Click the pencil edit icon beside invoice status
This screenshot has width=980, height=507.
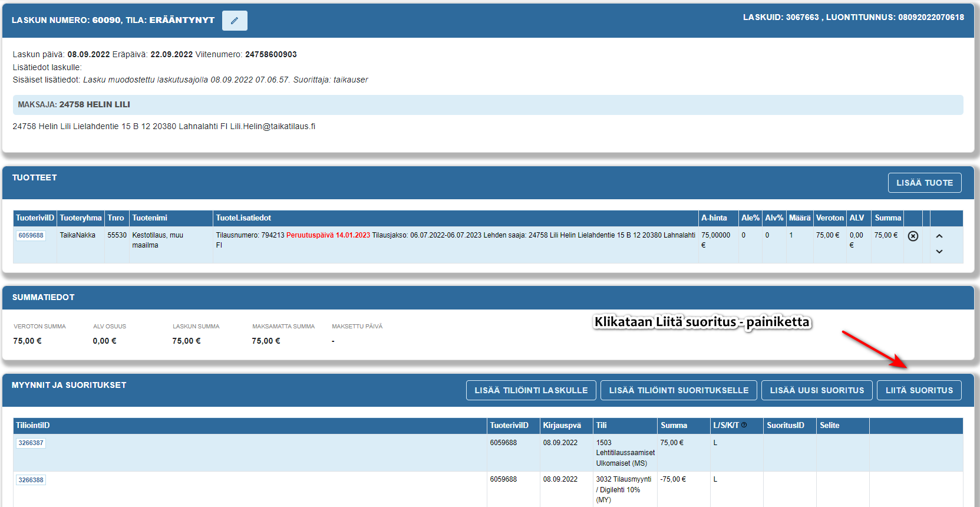[235, 21]
